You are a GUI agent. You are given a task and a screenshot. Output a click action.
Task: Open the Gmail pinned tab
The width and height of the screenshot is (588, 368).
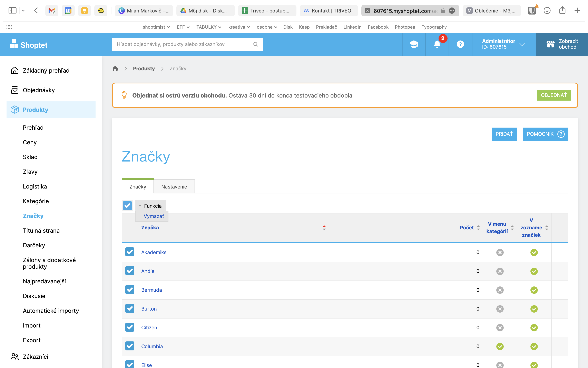(52, 11)
